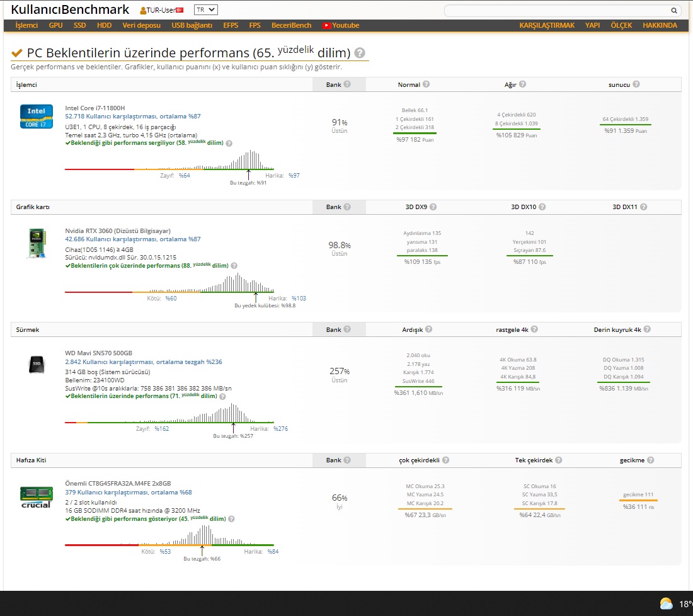Click help icon beside Ağır column
Viewport: 693px width, 616px height.
tap(522, 84)
